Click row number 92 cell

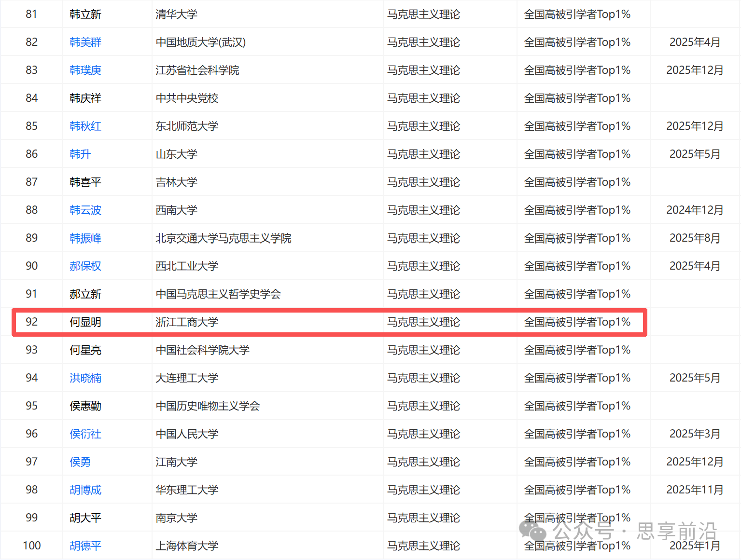pos(32,322)
